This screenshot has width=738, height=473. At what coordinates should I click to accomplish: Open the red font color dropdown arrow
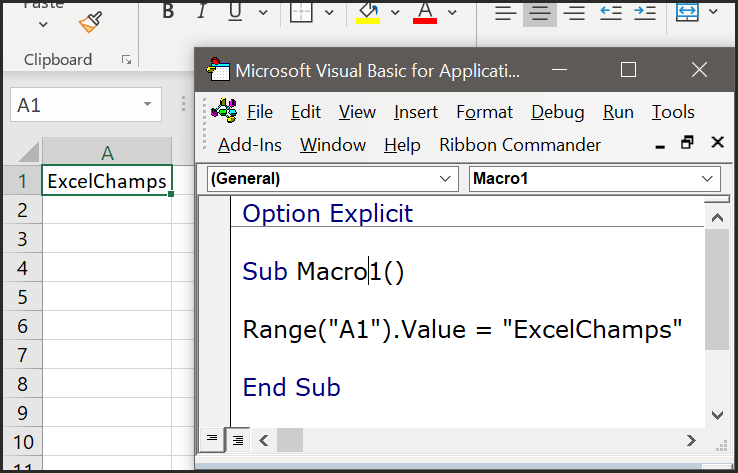click(452, 12)
